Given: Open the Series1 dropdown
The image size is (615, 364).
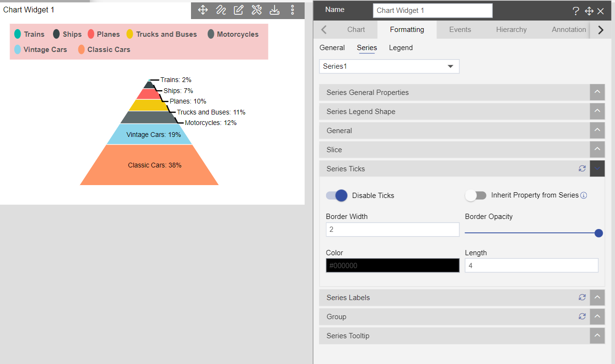Looking at the screenshot, I should pos(389,66).
